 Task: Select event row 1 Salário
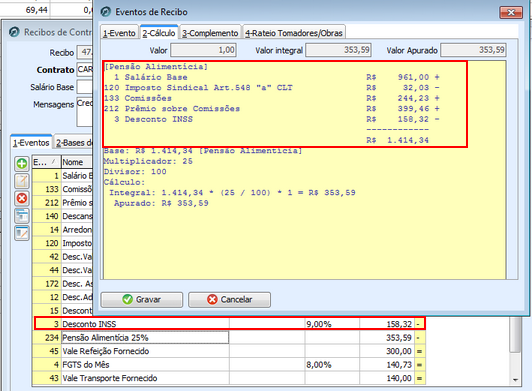[x=62, y=175]
